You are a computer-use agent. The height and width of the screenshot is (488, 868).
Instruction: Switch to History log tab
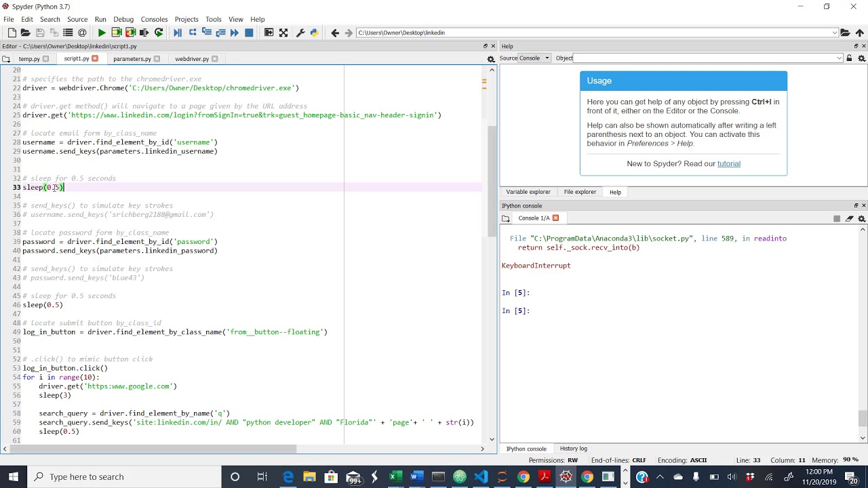(x=574, y=449)
